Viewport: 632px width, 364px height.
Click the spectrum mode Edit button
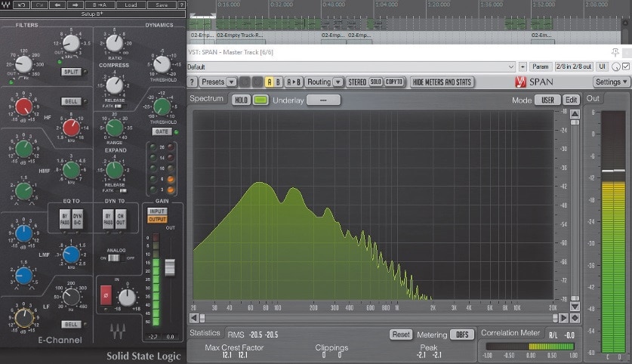click(x=571, y=100)
